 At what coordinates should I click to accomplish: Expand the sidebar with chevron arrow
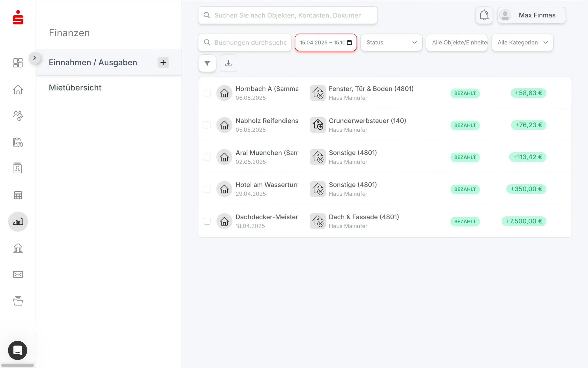click(34, 58)
